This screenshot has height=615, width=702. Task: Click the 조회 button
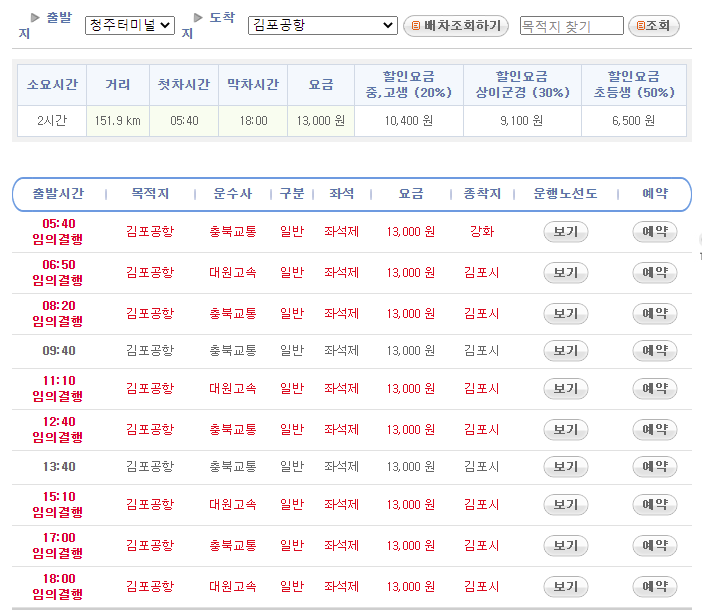pos(654,26)
